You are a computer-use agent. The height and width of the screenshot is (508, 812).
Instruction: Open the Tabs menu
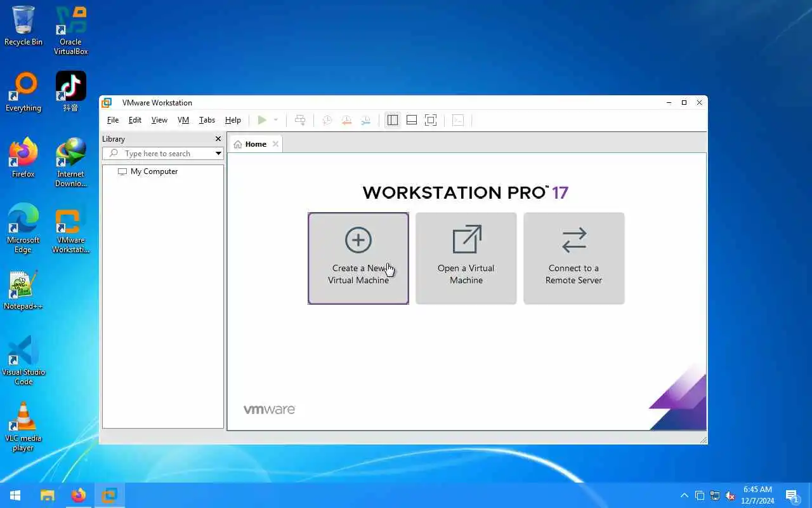(207, 120)
